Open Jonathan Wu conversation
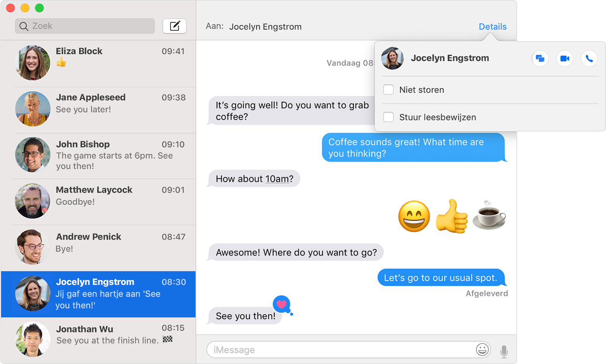The height and width of the screenshot is (364, 606). (x=98, y=340)
